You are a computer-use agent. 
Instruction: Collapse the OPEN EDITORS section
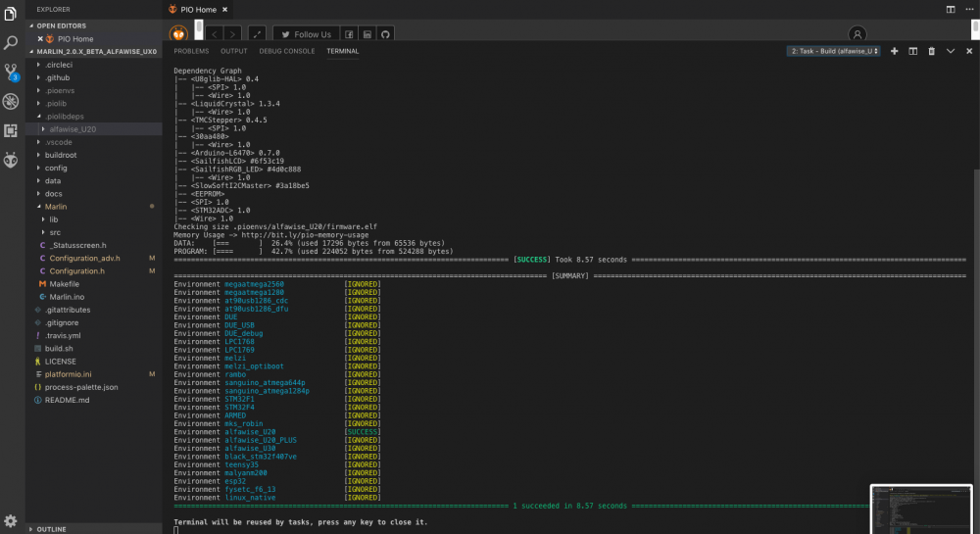pos(62,25)
